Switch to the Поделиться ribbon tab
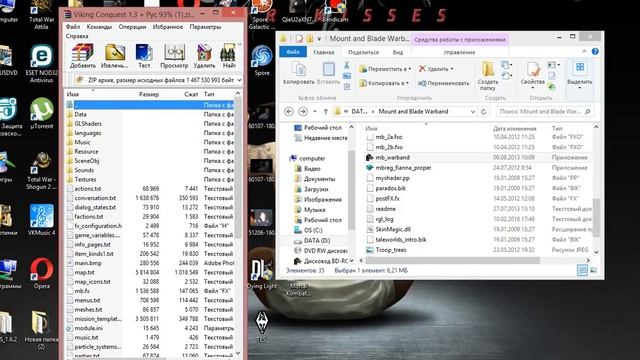The height and width of the screenshot is (360, 640). click(363, 52)
